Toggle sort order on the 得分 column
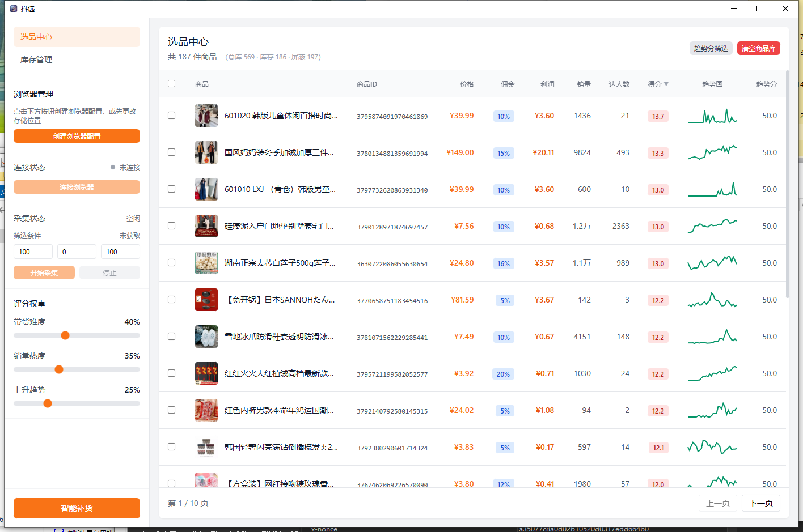 tap(658, 83)
